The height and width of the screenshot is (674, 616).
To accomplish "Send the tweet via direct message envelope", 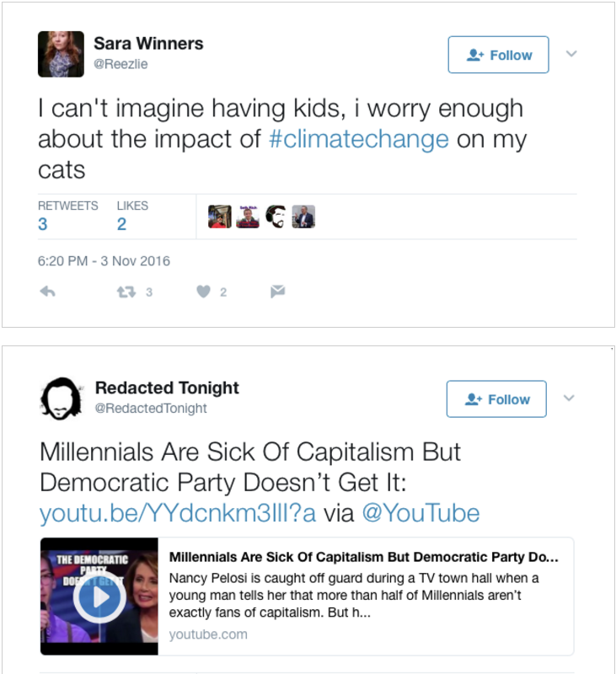I will click(x=277, y=292).
